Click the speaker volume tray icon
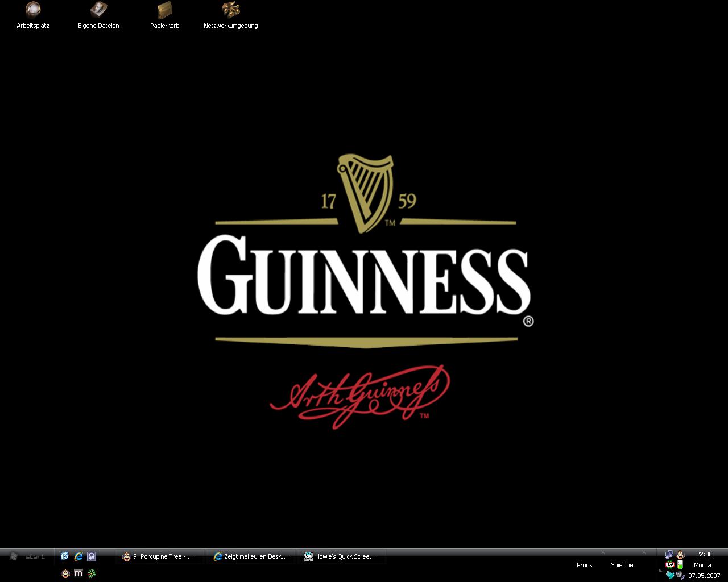728x582 pixels. coord(680,575)
